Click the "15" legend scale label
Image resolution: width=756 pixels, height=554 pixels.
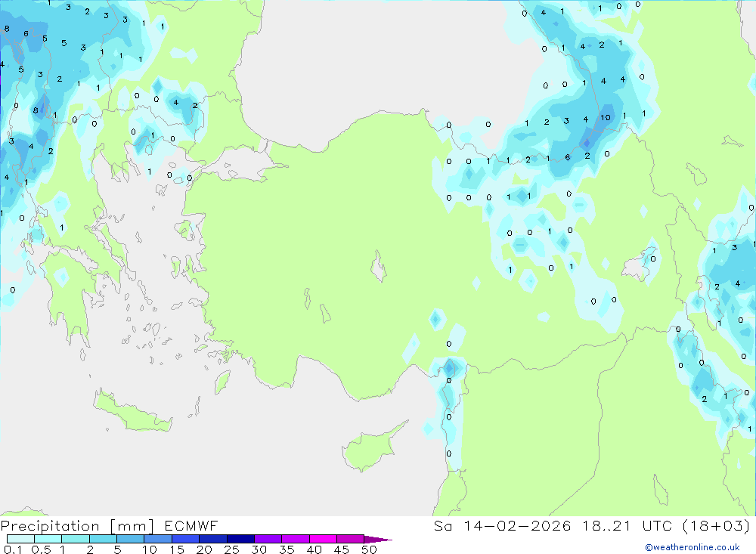click(x=177, y=549)
